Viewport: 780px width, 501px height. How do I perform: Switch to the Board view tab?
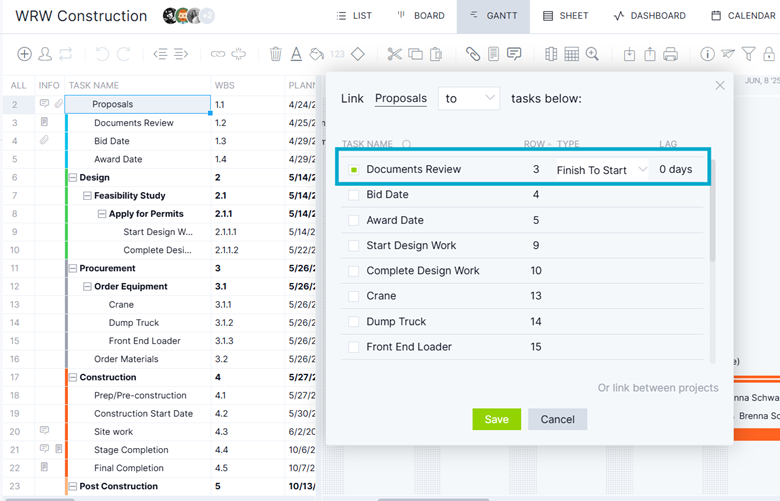point(420,16)
